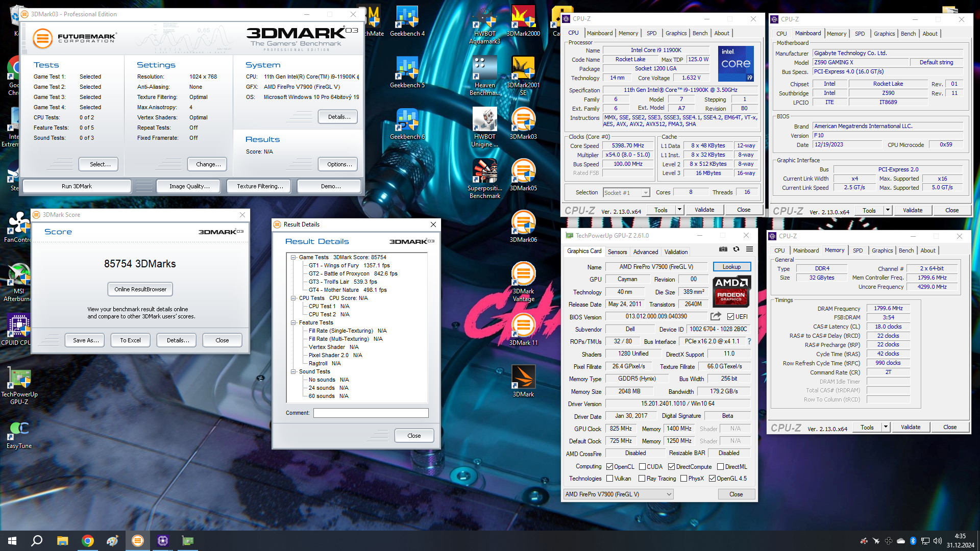Toggle the PhysX checkbox

[683, 478]
